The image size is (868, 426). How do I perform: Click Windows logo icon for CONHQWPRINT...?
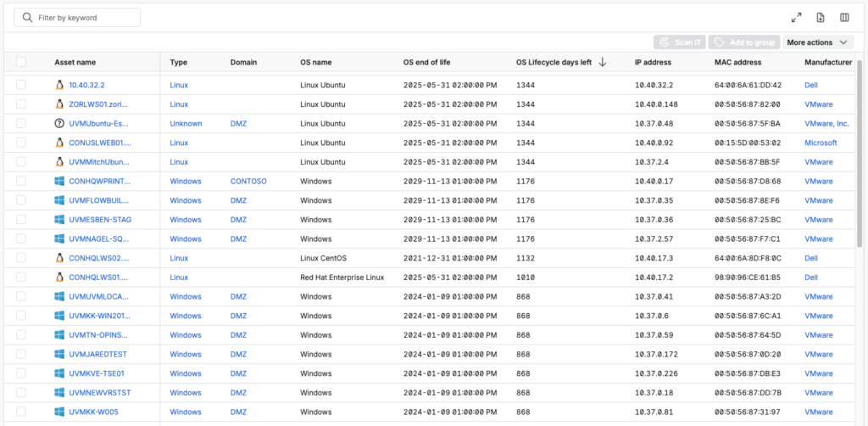click(x=59, y=181)
